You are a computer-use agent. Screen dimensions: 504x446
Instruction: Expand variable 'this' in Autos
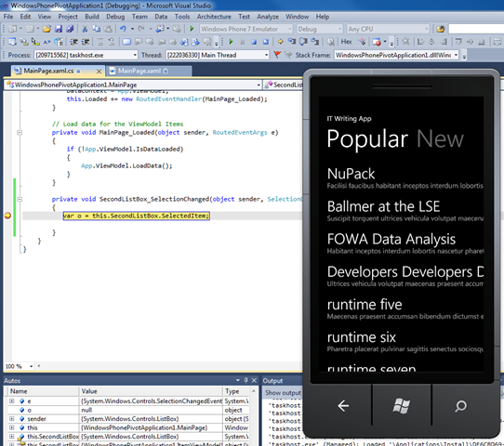tap(12, 427)
